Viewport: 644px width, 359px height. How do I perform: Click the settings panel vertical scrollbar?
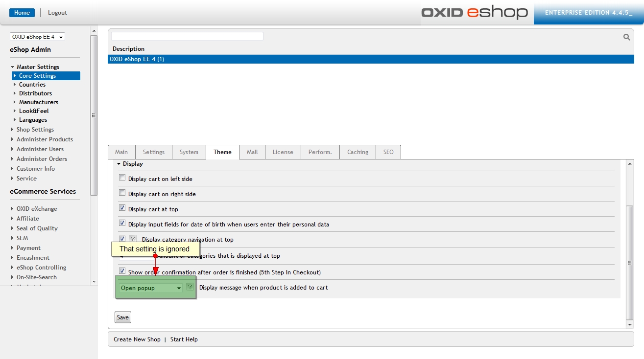pyautogui.click(x=630, y=262)
